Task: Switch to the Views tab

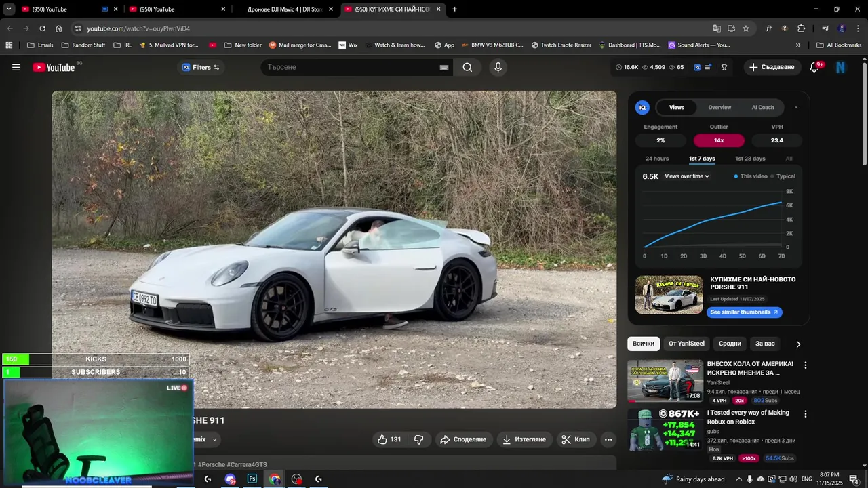Action: (x=677, y=108)
